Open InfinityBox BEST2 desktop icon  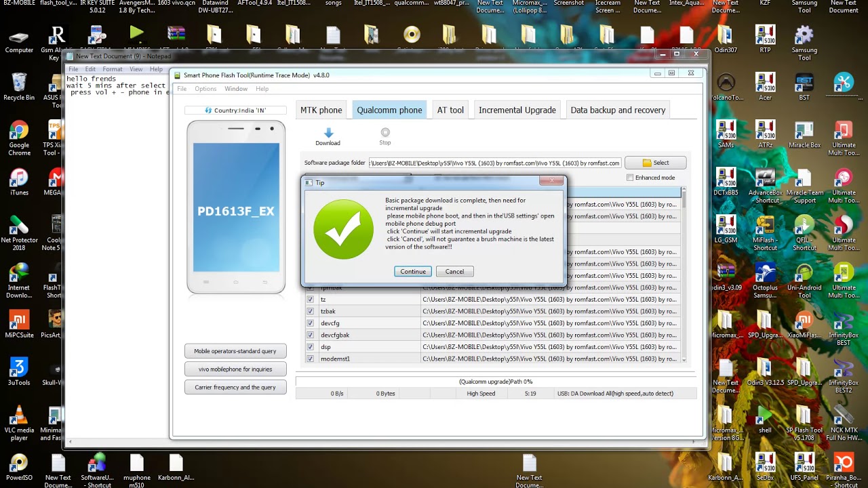pos(844,375)
